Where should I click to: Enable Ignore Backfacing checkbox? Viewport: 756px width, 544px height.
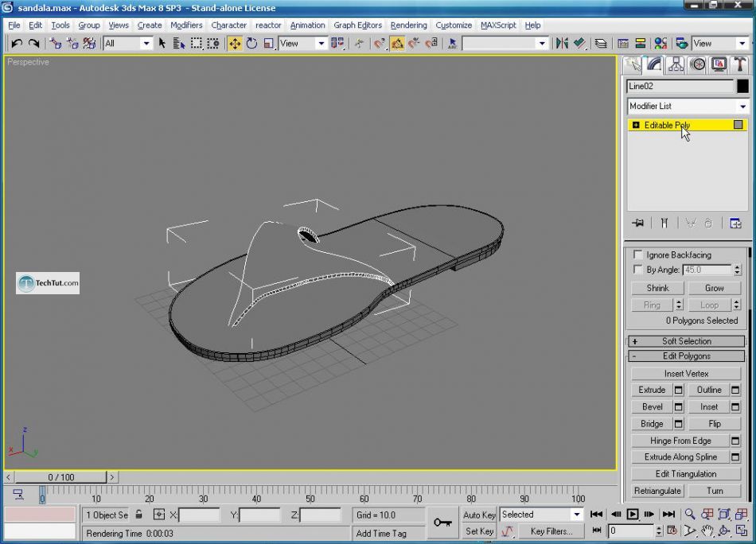click(x=638, y=255)
